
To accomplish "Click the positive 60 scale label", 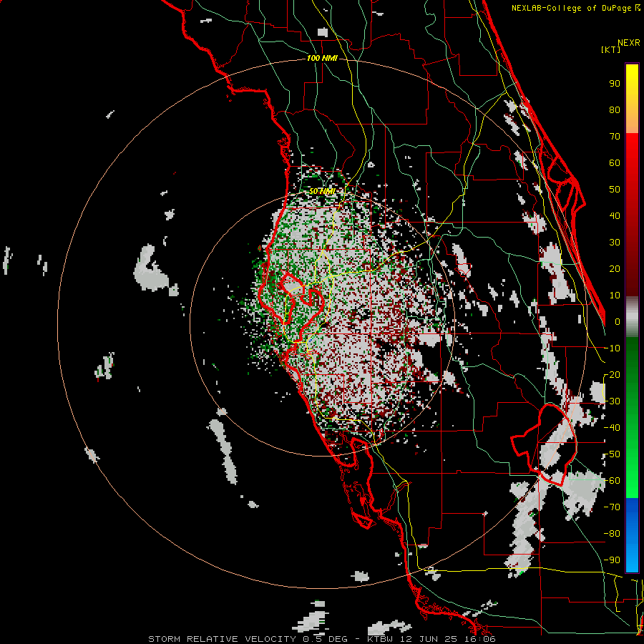I will tap(615, 162).
